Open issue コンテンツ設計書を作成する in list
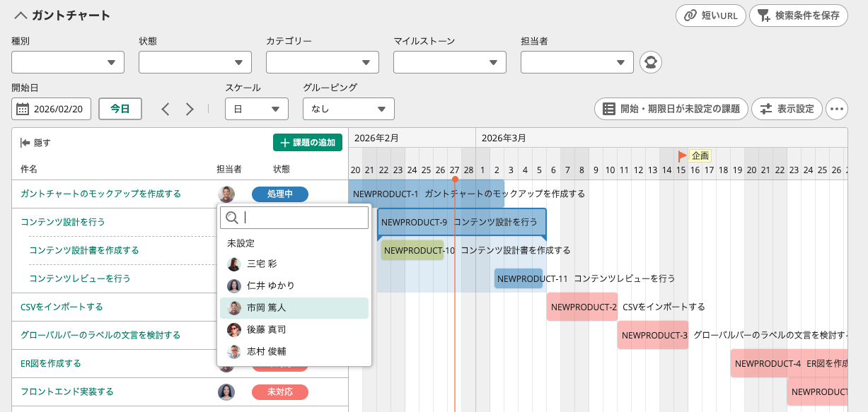This screenshot has height=412, width=868. [x=84, y=250]
